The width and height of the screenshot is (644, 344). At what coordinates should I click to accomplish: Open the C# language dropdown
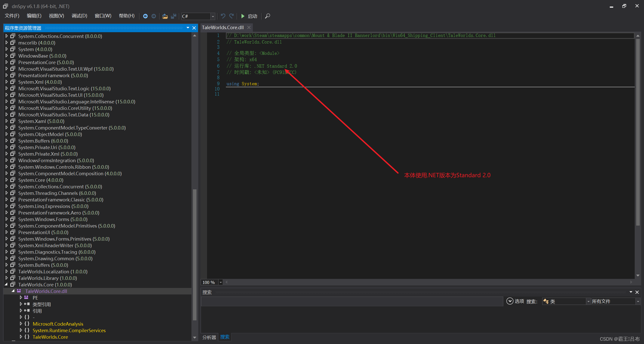pos(213,16)
